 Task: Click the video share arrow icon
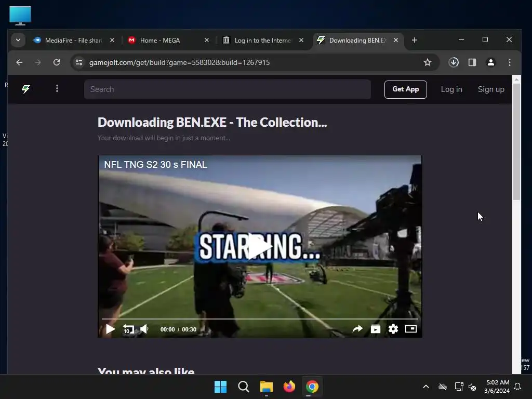357,329
